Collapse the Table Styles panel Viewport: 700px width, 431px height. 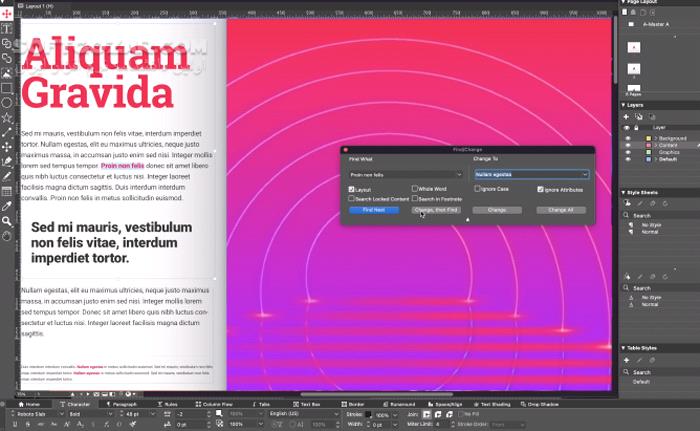[624, 348]
